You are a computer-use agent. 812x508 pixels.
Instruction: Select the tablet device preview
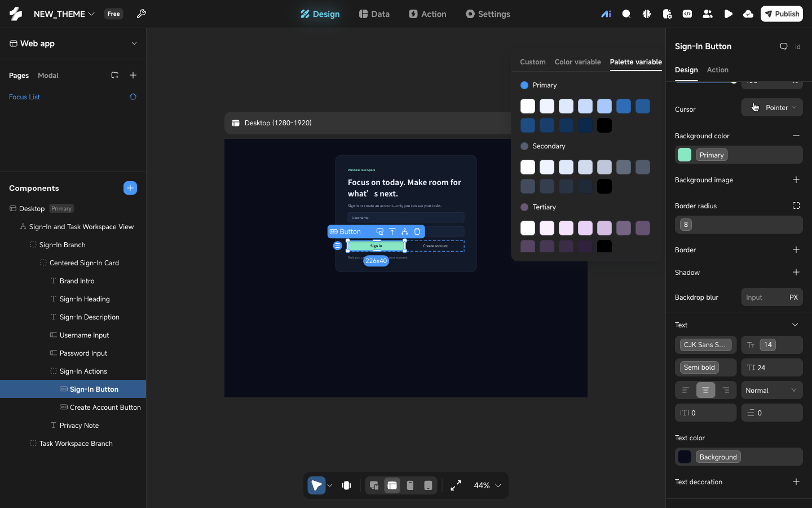(x=429, y=485)
